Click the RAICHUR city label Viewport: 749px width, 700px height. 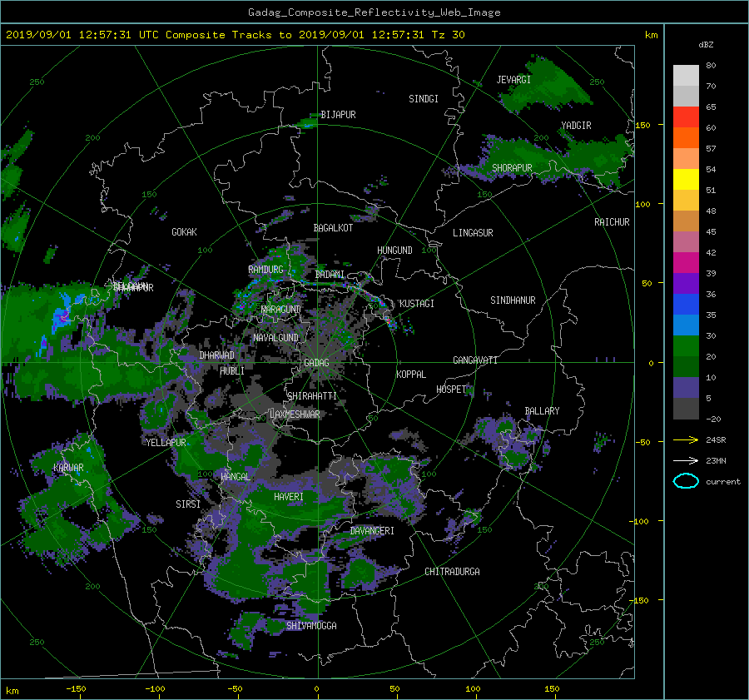click(612, 222)
